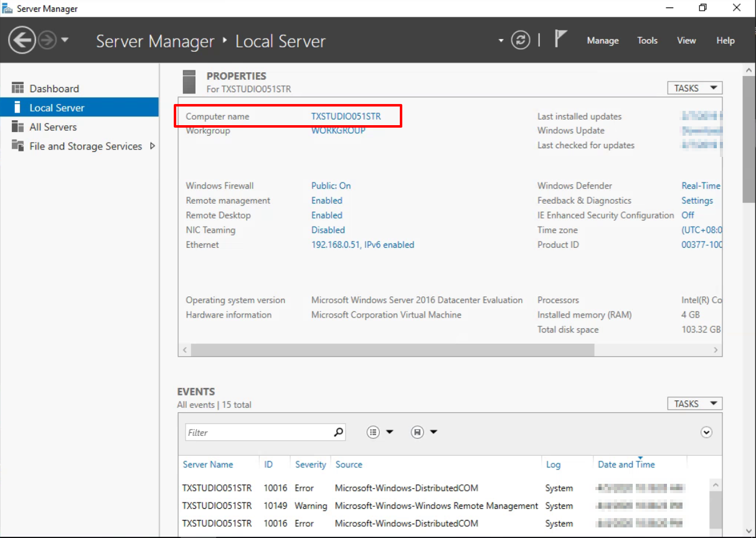
Task: Sort events by Server Name column
Action: 208,465
